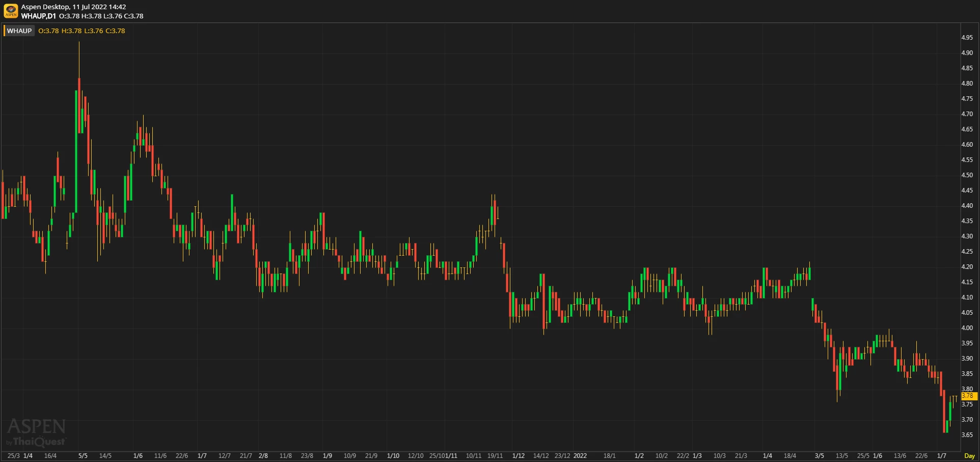The width and height of the screenshot is (980, 462).
Task: Click the '5/5' date axis label
Action: 83,456
